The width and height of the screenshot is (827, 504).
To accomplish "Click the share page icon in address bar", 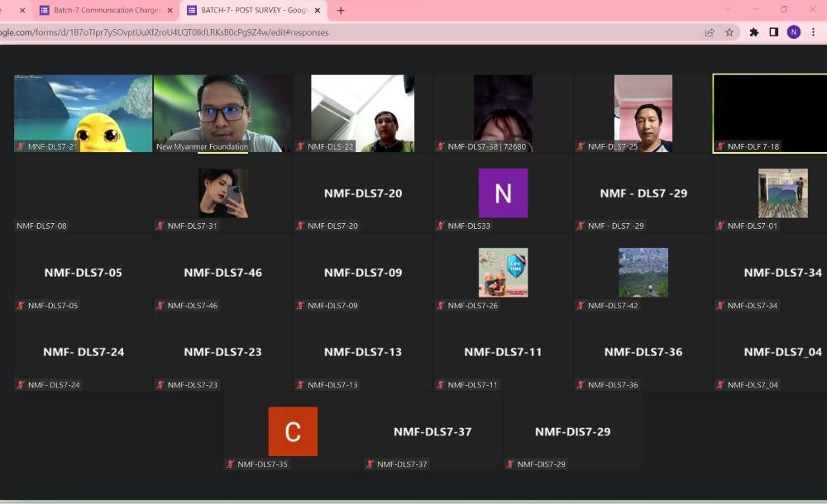I will (709, 32).
